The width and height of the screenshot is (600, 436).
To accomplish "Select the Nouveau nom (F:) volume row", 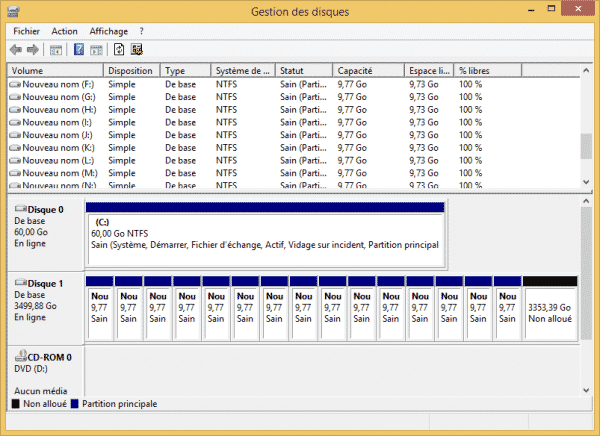I will click(x=58, y=85).
